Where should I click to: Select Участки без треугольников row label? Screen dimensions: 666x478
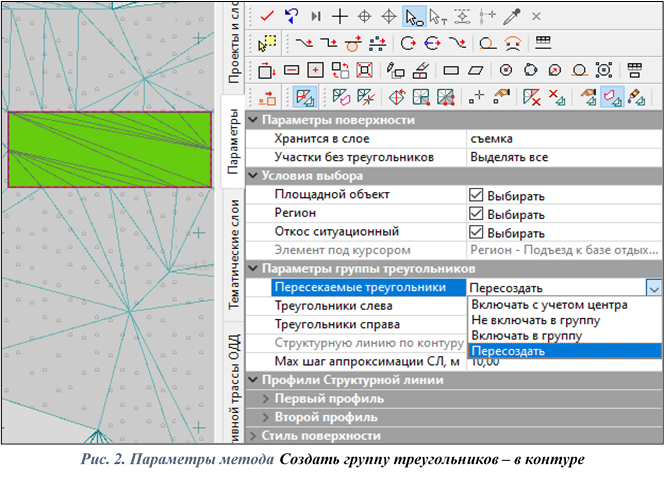tap(354, 157)
